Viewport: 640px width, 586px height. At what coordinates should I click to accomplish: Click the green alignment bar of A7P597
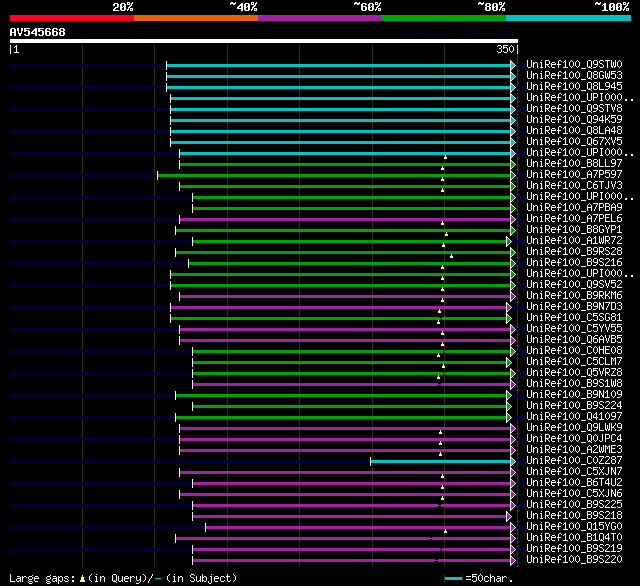click(x=337, y=176)
